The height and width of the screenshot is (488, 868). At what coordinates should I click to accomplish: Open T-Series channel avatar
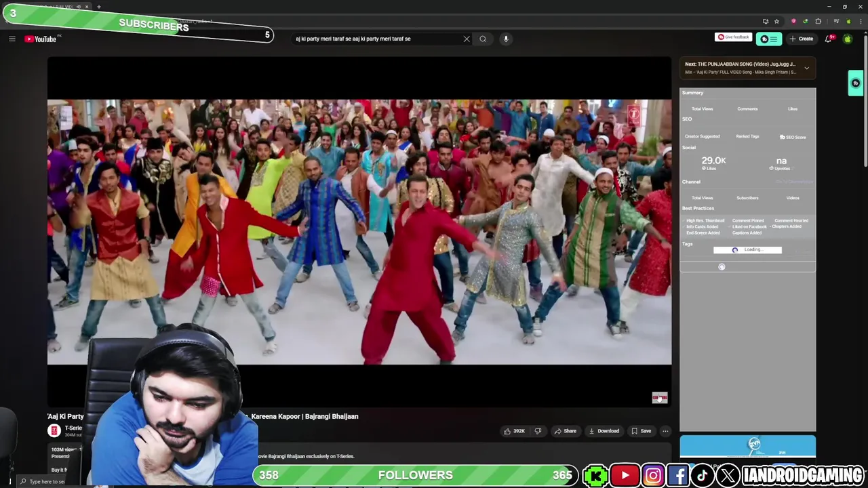pos(54,430)
